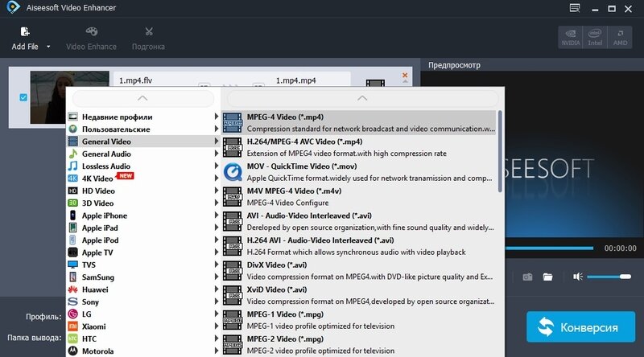Image resolution: width=644 pixels, height=357 pixels.
Task: Click the Huawei logo icon
Action: coord(72,289)
